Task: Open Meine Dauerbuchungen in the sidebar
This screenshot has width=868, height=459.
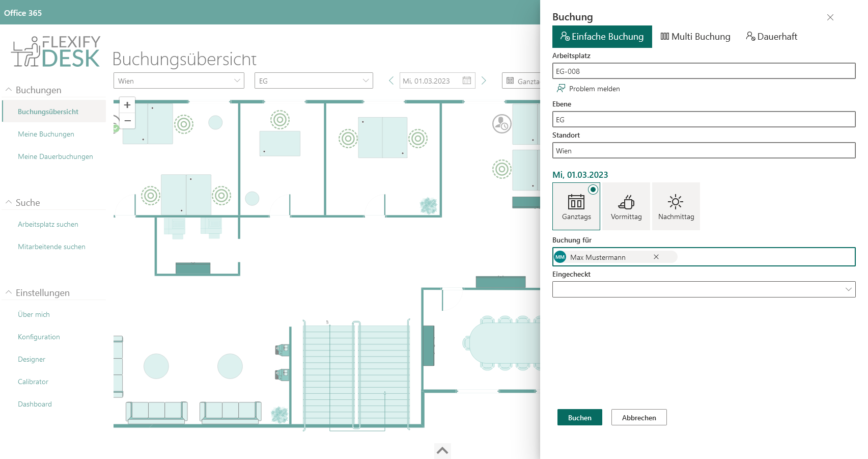Action: pyautogui.click(x=55, y=156)
